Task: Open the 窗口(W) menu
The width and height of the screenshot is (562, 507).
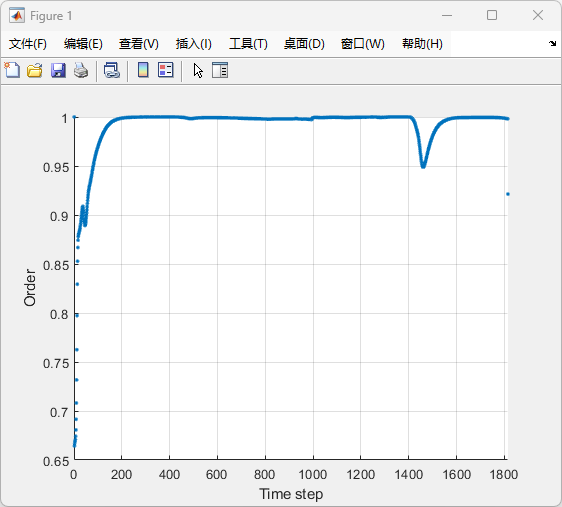Action: click(x=363, y=44)
